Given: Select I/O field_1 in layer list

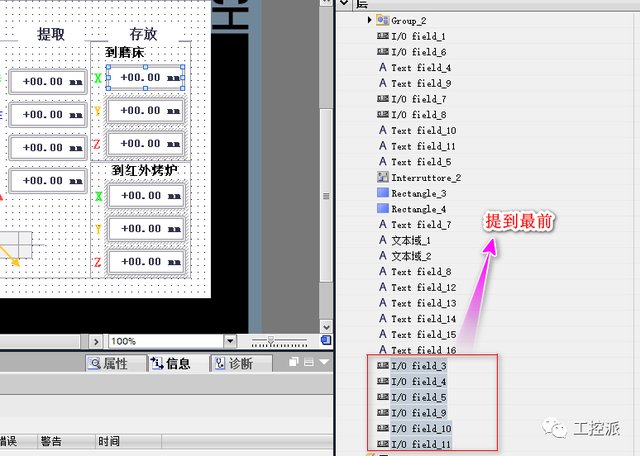Looking at the screenshot, I should (418, 36).
